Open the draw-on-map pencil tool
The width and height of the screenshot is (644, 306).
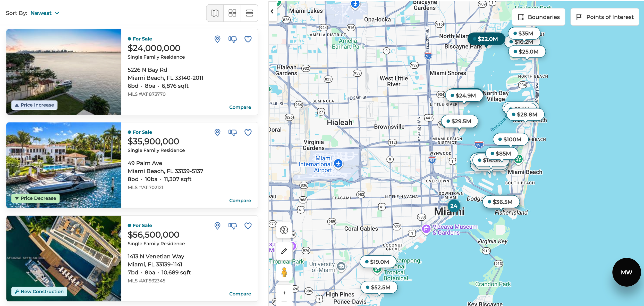coord(284,251)
